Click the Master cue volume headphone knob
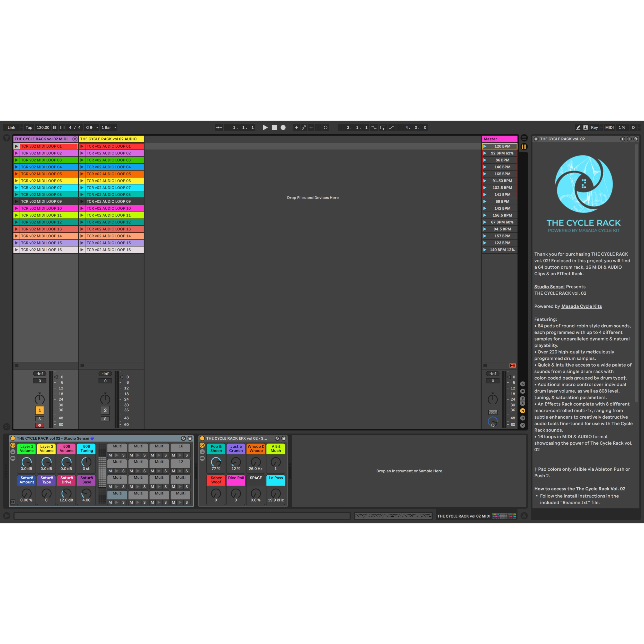 pos(493,422)
